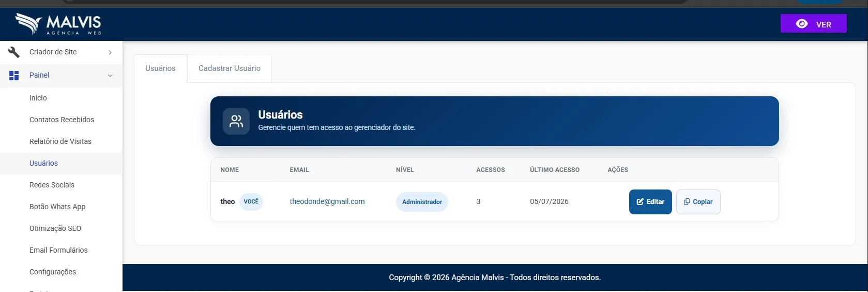The height and width of the screenshot is (292, 868).
Task: Click the wrench icon beside Criador de Site
Action: 14,52
